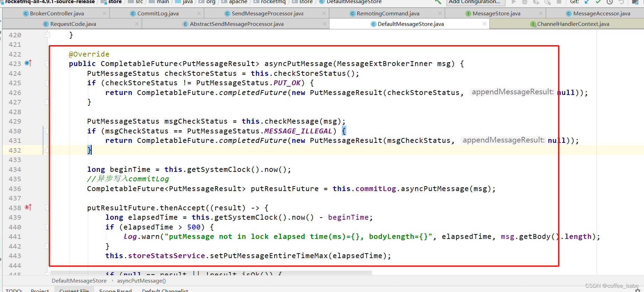Close the SendMessageProcessor.java tab
The width and height of the screenshot is (644, 292).
[324, 13]
